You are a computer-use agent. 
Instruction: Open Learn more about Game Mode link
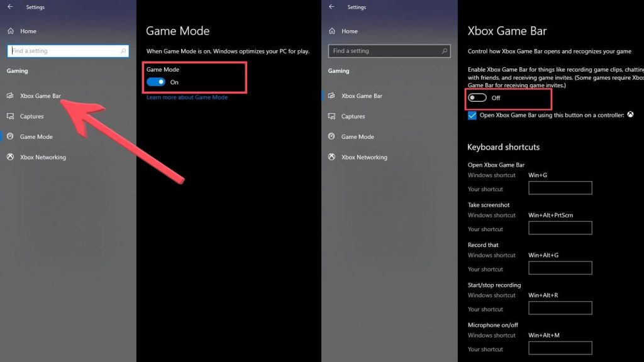(187, 97)
